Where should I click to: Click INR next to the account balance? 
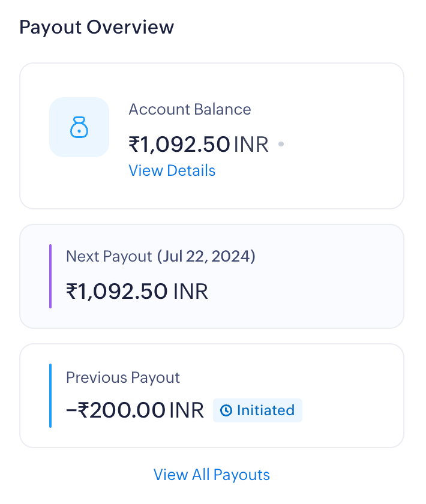click(x=251, y=145)
